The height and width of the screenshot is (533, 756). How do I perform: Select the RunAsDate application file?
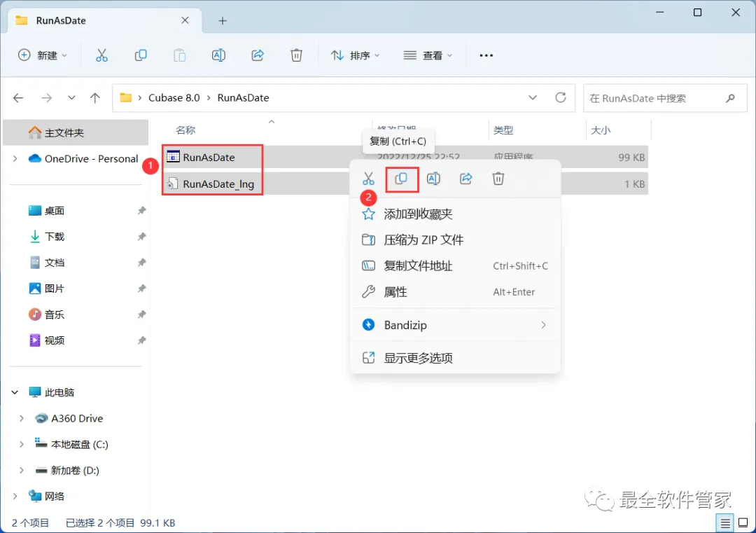click(209, 158)
